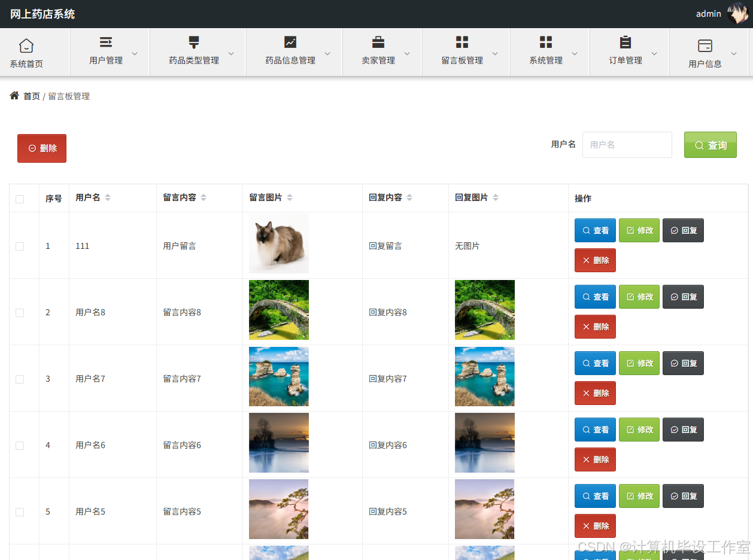Click the 用户信息 wallet icon
This screenshot has width=753, height=560.
coord(705,45)
